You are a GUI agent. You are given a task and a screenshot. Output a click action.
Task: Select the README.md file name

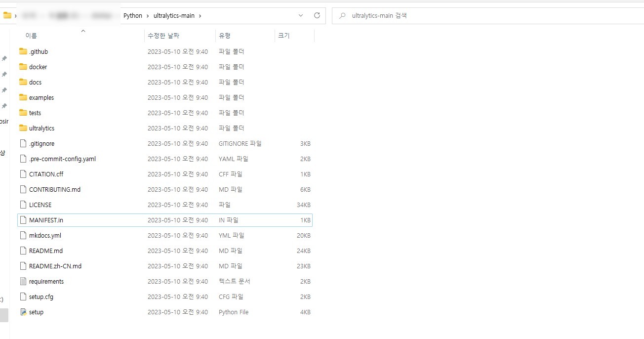coord(46,251)
